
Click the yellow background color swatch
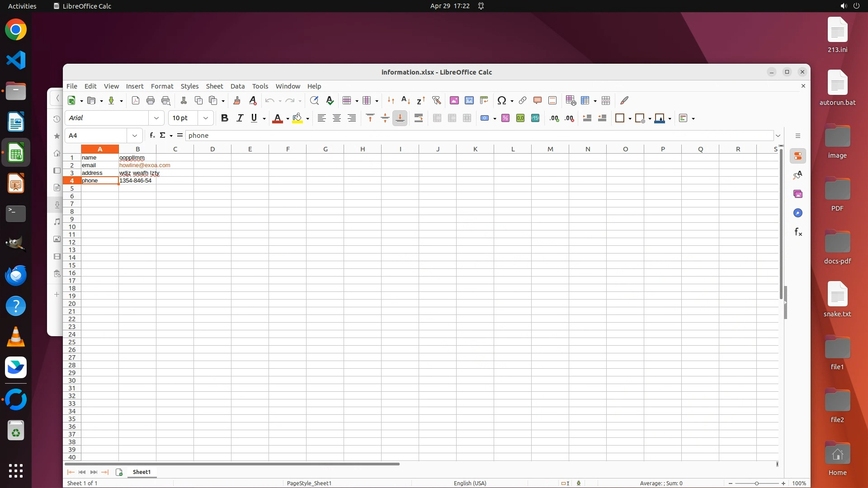click(x=297, y=118)
